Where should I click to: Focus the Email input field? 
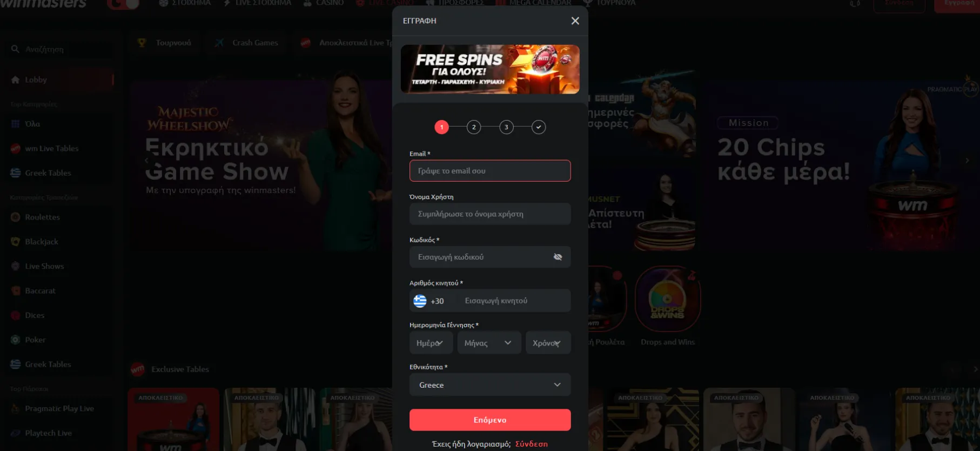coord(490,171)
